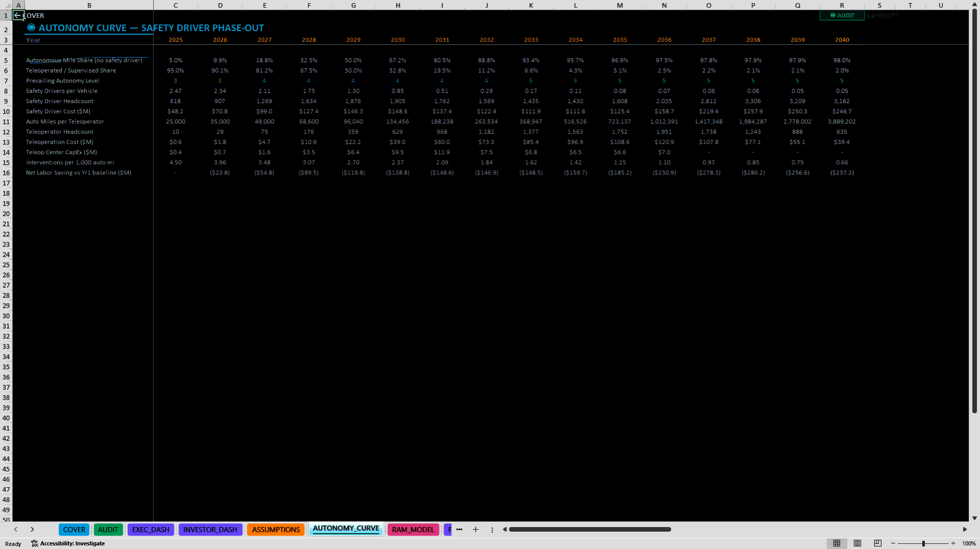Go to the ASSUMPTIONS sheet tab
Screen dimensions: 980x549
point(276,530)
